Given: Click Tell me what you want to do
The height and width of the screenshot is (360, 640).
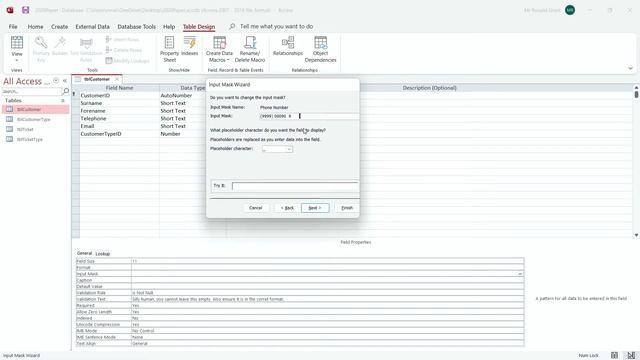Looking at the screenshot, I should [x=276, y=27].
